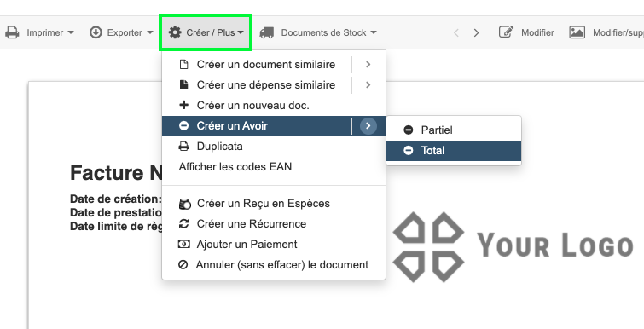Open the Imprimer dropdown arrow
Viewport: 644px width, 329px height.
(x=71, y=32)
